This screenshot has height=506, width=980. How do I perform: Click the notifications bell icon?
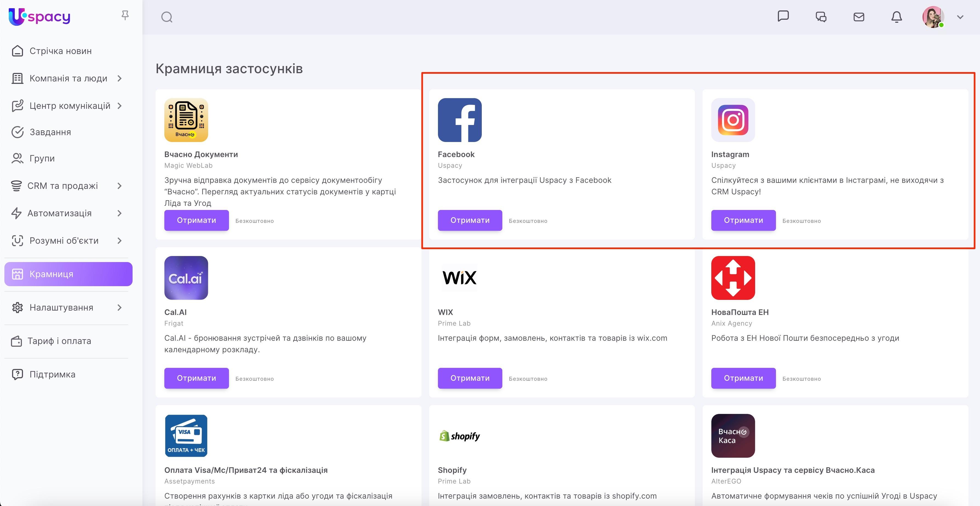(x=896, y=17)
